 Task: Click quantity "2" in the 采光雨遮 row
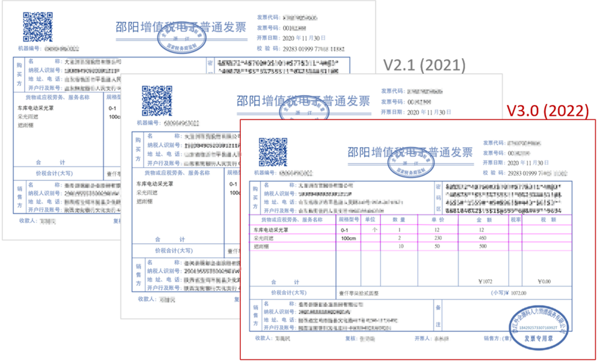pos(399,238)
